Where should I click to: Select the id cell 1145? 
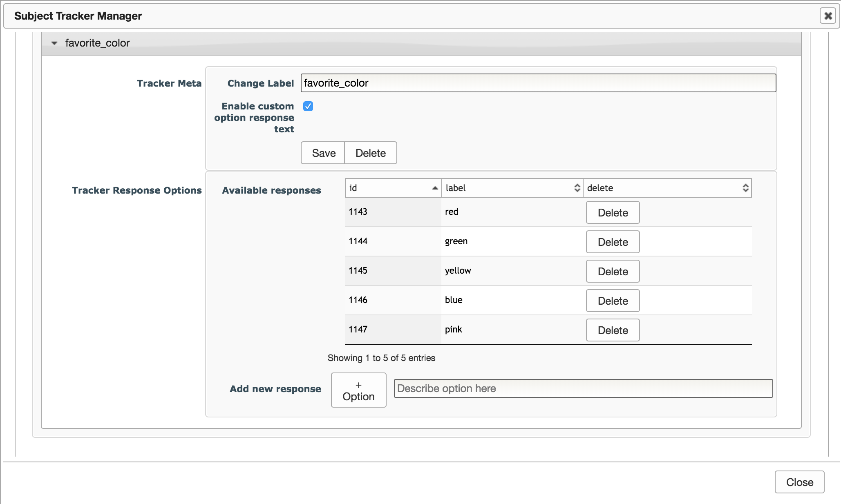click(x=393, y=271)
